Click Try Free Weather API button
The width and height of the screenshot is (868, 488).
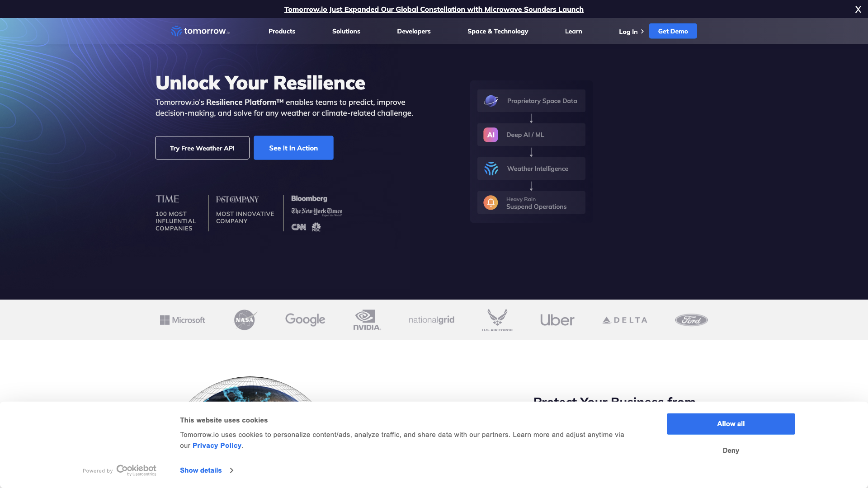pos(202,148)
